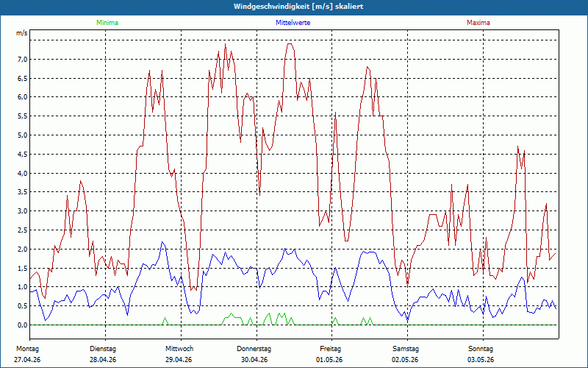Click the red Maxima legend label
588x368 pixels.
(478, 23)
